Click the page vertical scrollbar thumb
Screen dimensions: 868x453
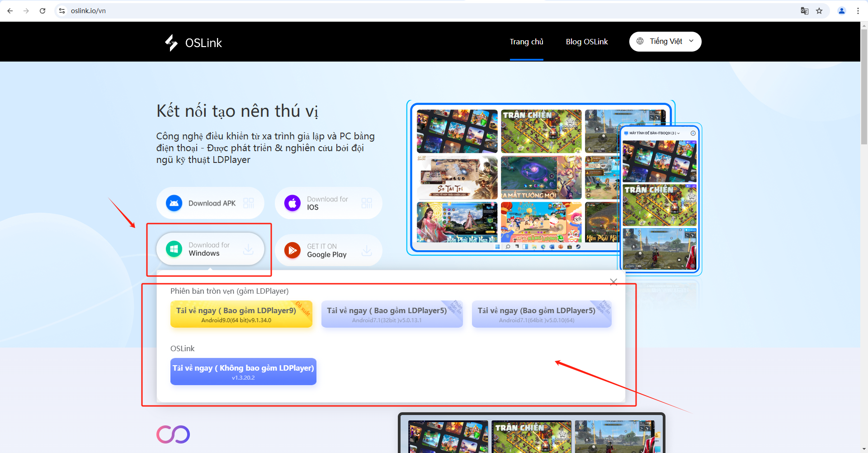pos(864,86)
